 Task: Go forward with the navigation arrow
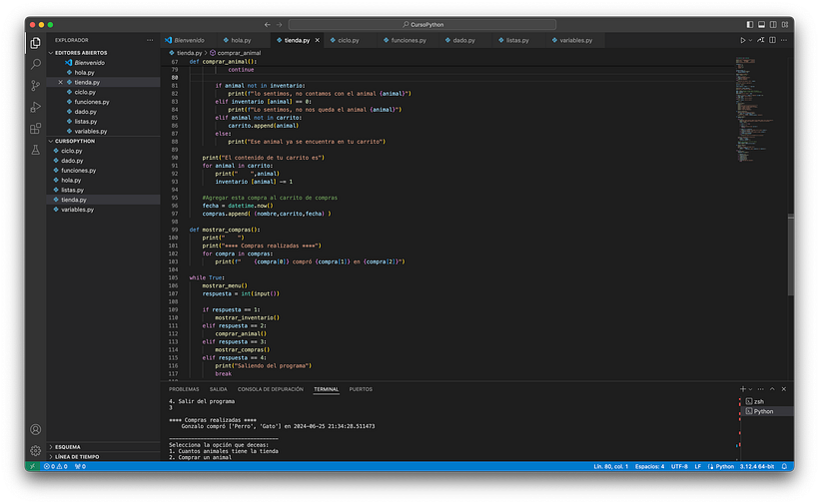coord(279,25)
